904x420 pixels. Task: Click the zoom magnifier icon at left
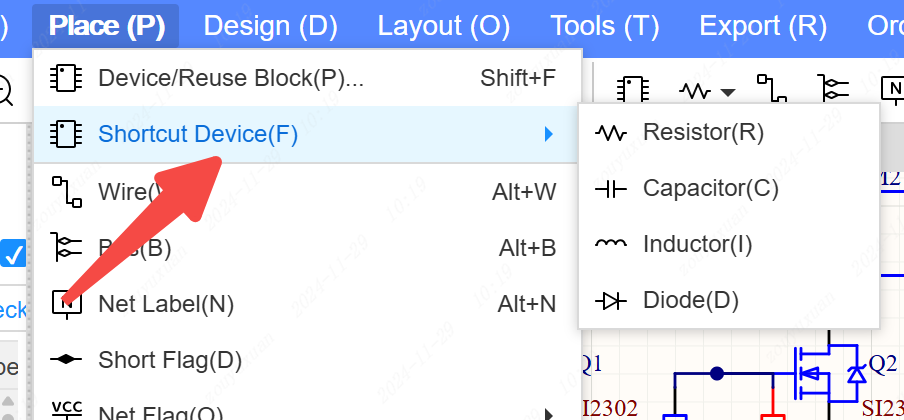coord(5,91)
